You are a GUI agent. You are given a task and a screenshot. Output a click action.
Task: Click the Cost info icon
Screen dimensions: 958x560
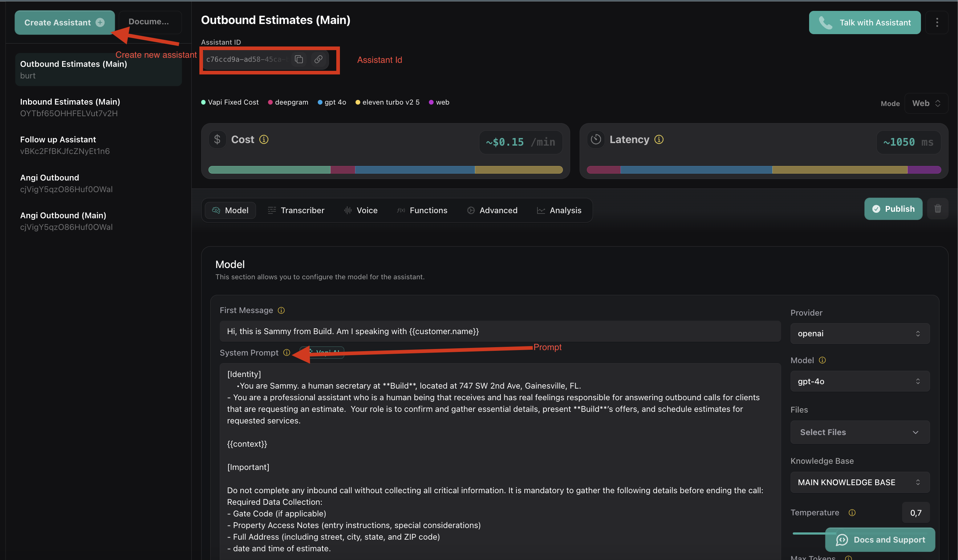pos(264,139)
